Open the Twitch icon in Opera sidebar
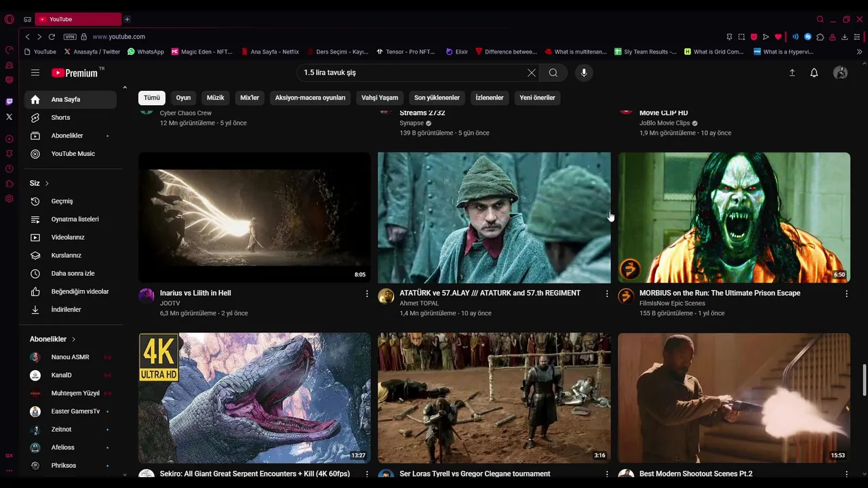The image size is (868, 488). pos(9,102)
